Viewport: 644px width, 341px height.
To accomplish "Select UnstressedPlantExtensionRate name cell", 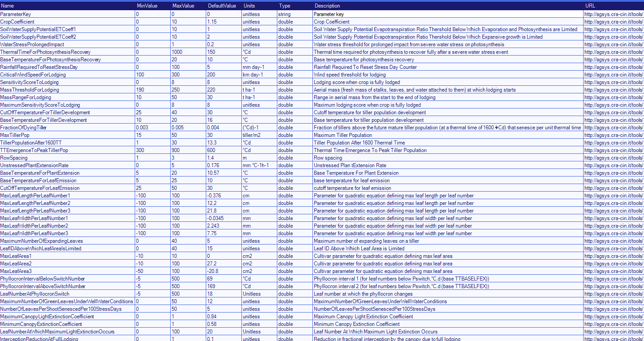I will coord(68,165).
